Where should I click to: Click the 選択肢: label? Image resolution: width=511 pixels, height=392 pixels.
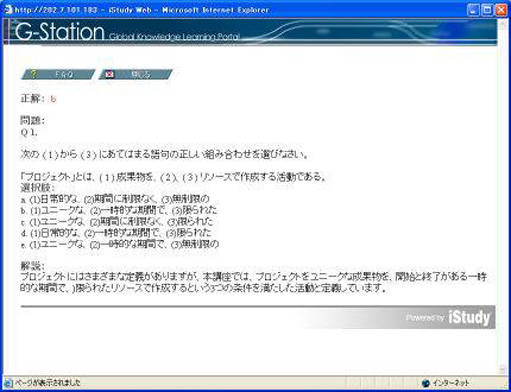pyautogui.click(x=37, y=188)
